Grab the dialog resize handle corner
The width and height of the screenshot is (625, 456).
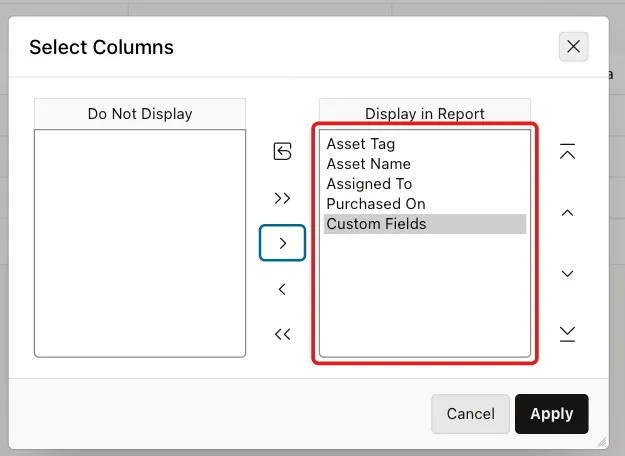[x=602, y=442]
